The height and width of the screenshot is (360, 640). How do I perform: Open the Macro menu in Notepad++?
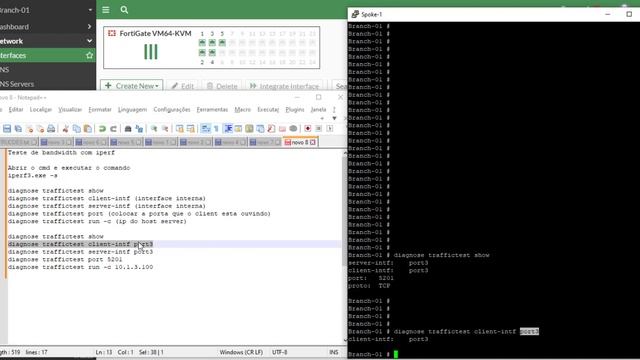pyautogui.click(x=242, y=109)
